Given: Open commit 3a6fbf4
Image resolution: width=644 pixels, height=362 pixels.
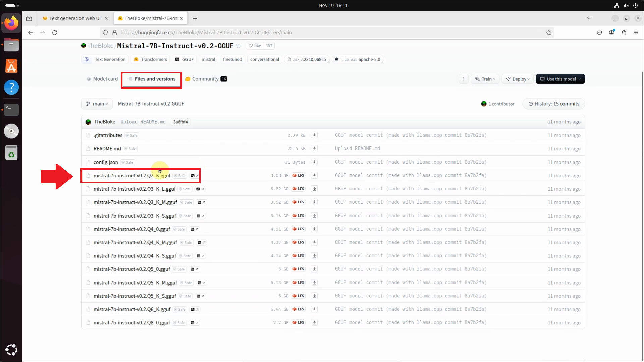Looking at the screenshot, I should (180, 122).
